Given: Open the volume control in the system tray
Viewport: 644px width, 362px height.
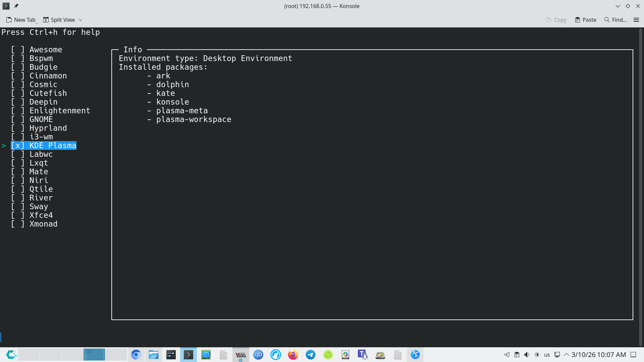Looking at the screenshot, I should point(527,354).
